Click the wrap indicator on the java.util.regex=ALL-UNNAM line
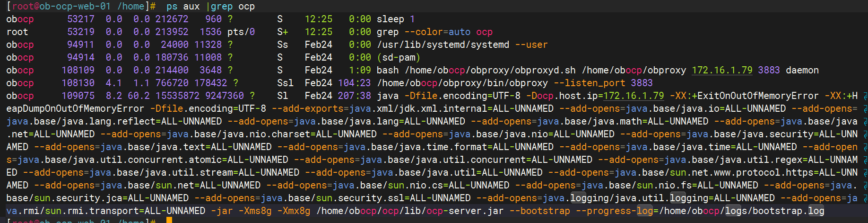This screenshot has height=223, width=868. coord(865,160)
